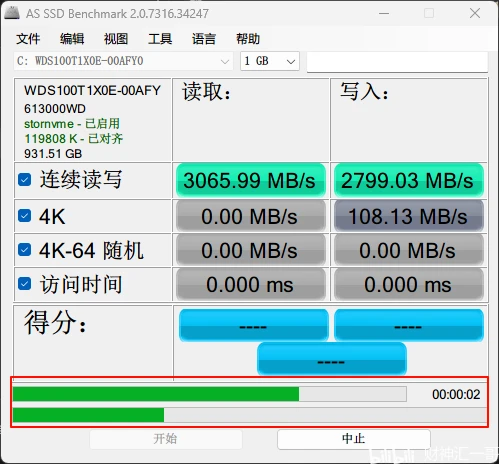Click the 108.13 MB/s 4K write result
This screenshot has width=499, height=464.
pos(409,216)
